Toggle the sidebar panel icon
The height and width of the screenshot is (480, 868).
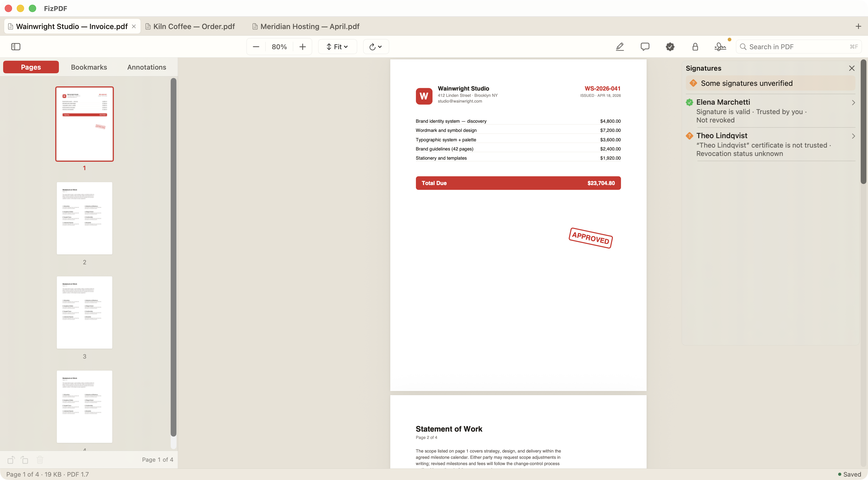15,47
